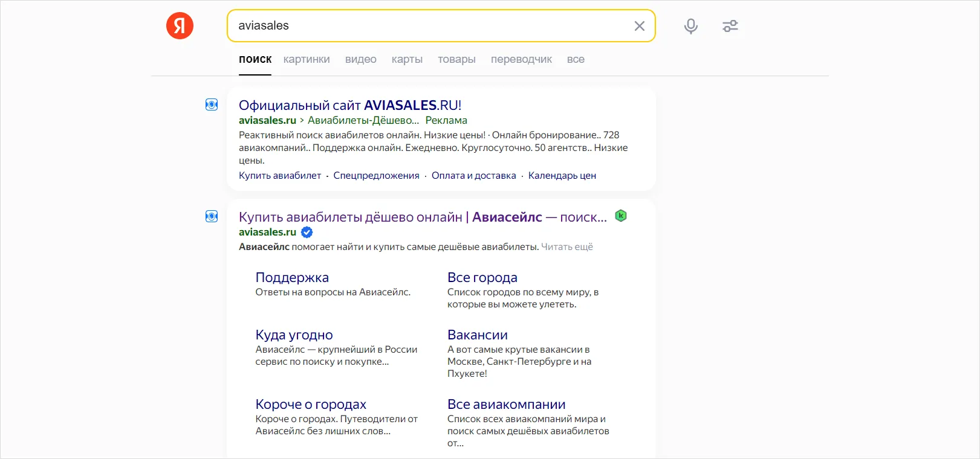The height and width of the screenshot is (459, 980).
Task: Click the text Путеводители от Авиасейлс
Action: tap(337, 425)
